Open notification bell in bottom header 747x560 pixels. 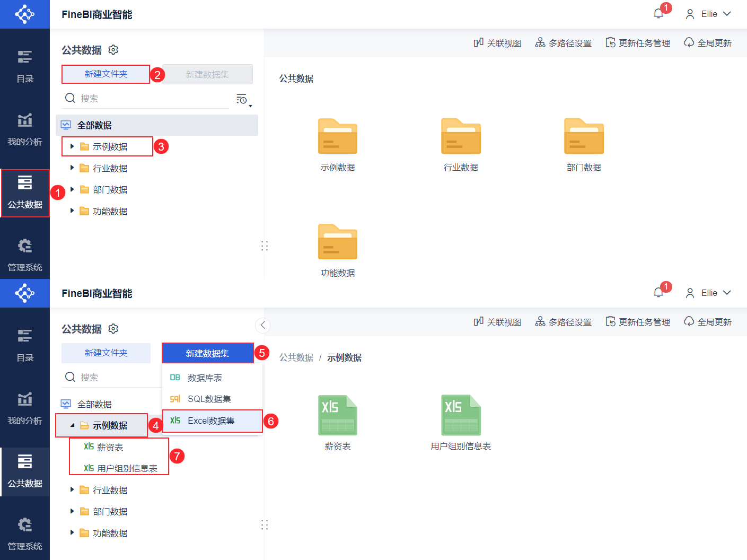coord(658,293)
